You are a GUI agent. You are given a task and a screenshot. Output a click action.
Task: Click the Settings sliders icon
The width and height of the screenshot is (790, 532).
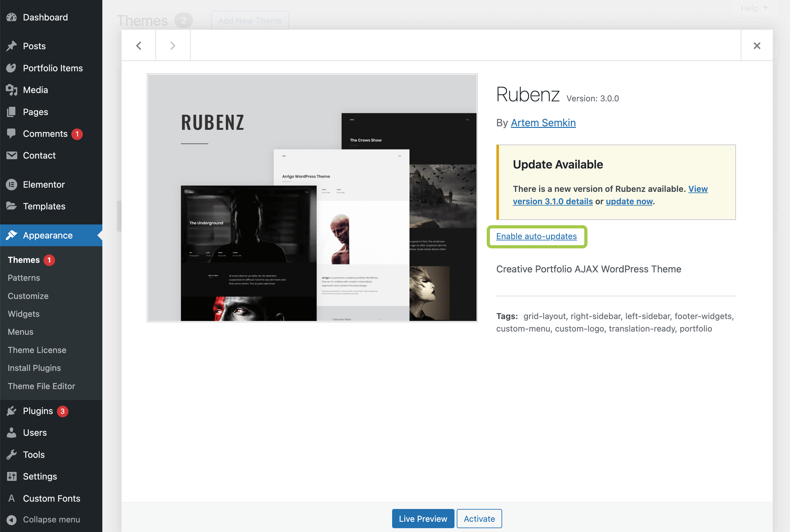tap(12, 476)
